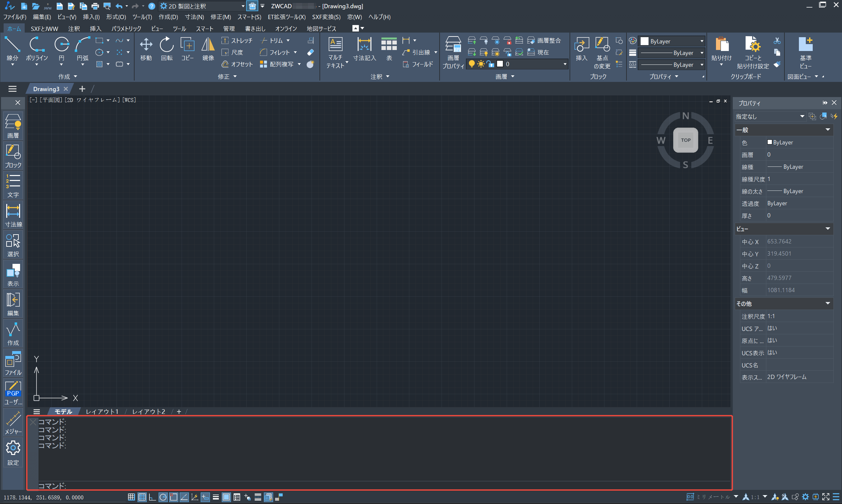Select the 円弧 arc tool
842x504 pixels.
(83, 49)
